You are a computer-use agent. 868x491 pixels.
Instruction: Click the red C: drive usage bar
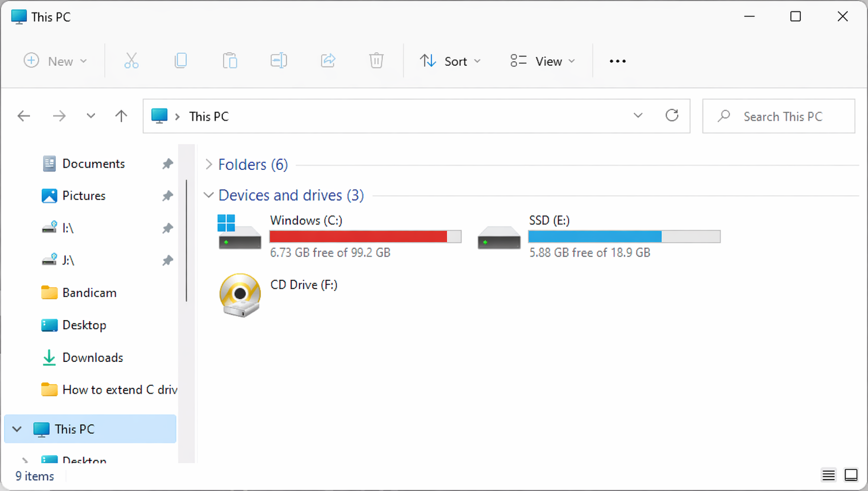point(365,237)
